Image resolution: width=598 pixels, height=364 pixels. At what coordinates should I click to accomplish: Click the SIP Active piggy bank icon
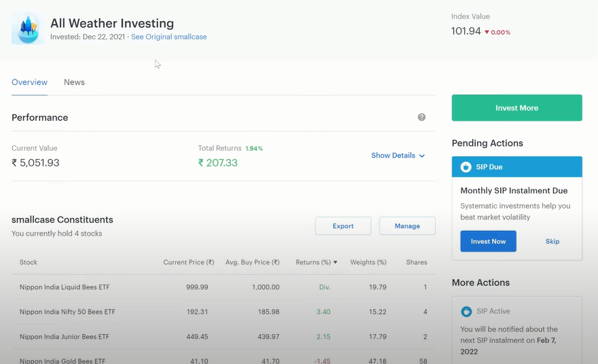click(466, 312)
